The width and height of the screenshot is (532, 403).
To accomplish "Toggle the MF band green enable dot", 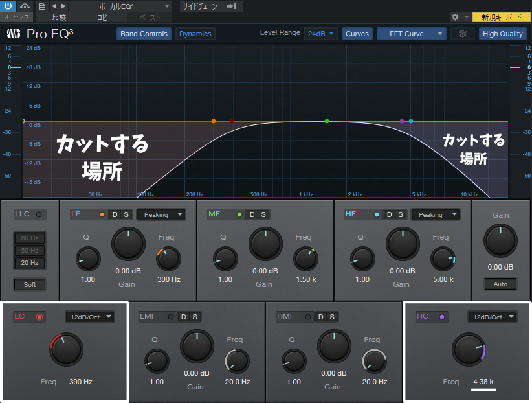I will click(239, 214).
